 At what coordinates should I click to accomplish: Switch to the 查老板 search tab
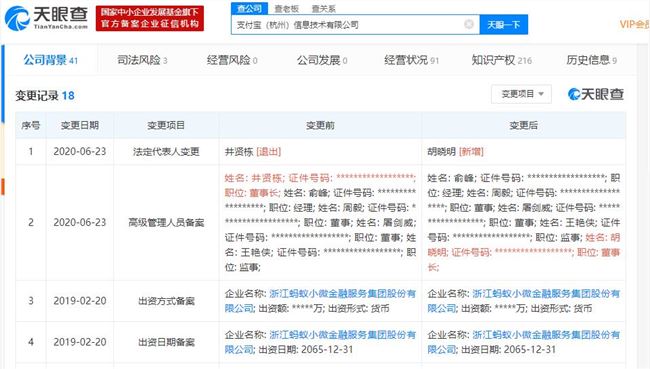point(286,8)
